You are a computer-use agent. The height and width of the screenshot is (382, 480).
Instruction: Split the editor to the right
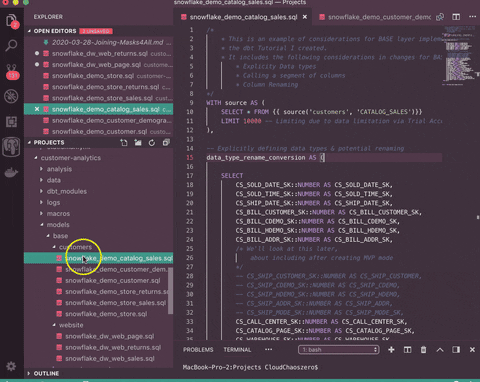[x=456, y=17]
